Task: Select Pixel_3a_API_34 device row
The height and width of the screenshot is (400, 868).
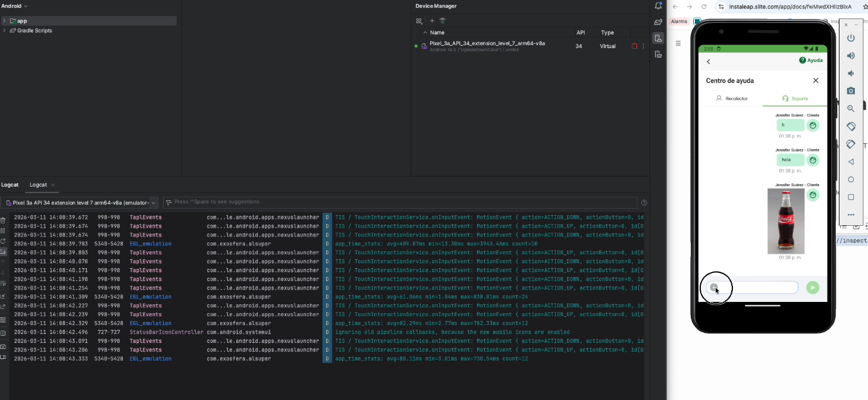Action: click(x=529, y=46)
